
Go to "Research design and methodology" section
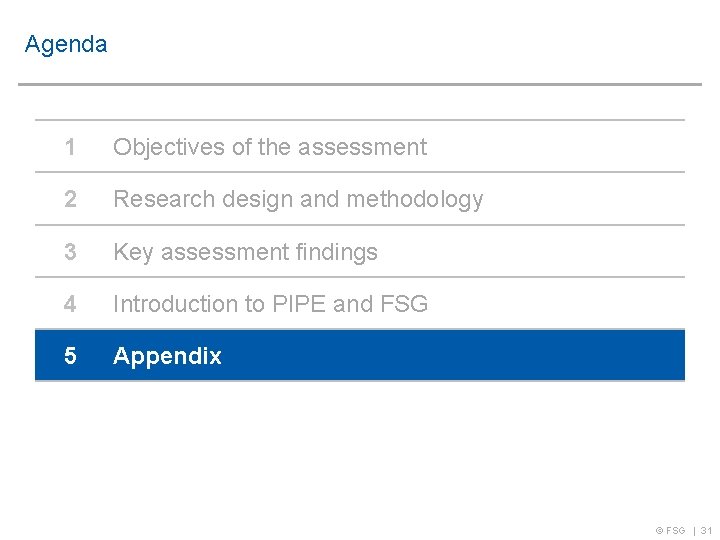pos(298,199)
